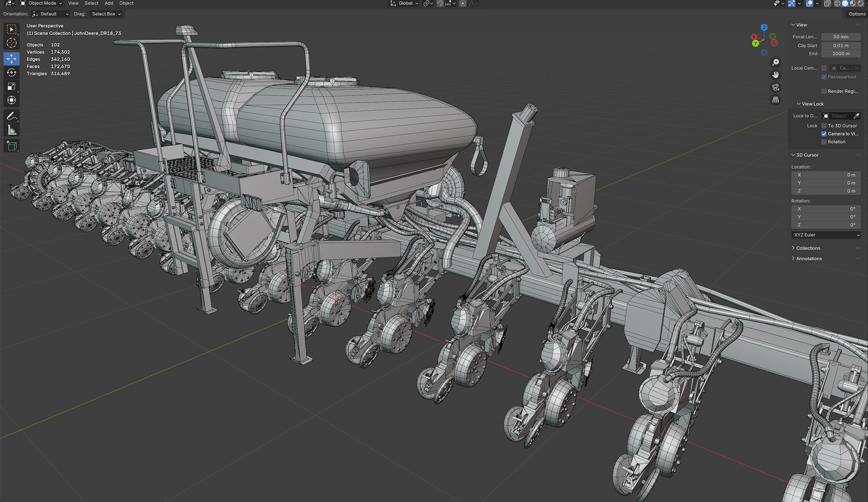
Task: Expand the Annotations panel
Action: (x=807, y=259)
